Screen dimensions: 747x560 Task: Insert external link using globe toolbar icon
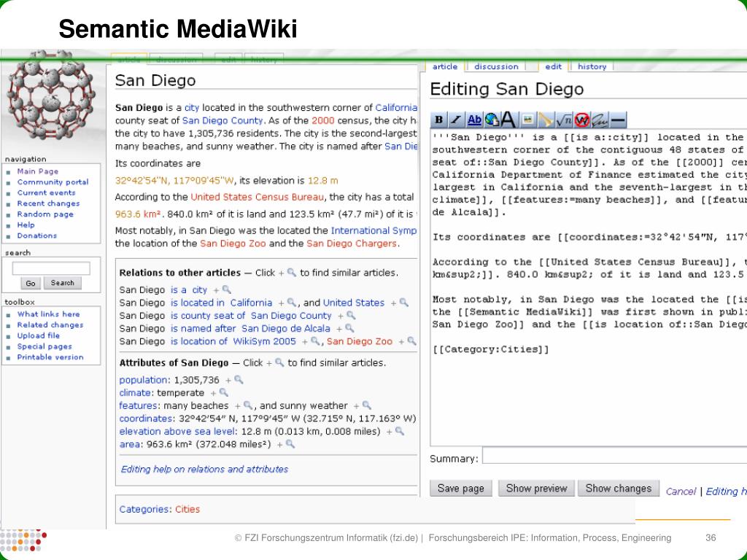click(491, 120)
